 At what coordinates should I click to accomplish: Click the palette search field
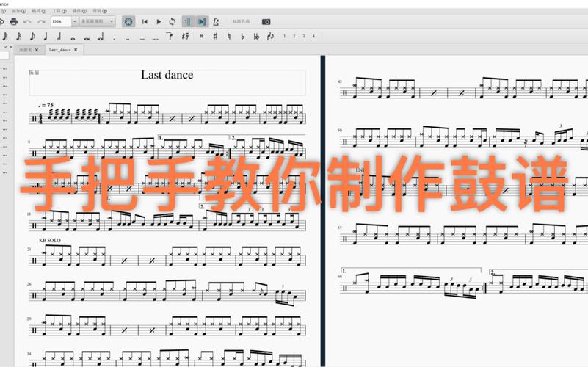[4, 57]
